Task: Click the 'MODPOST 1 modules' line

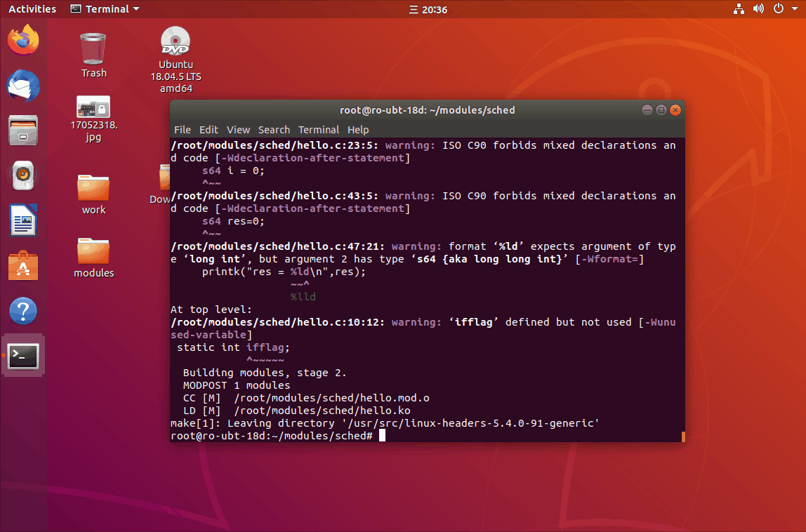Action: (237, 385)
